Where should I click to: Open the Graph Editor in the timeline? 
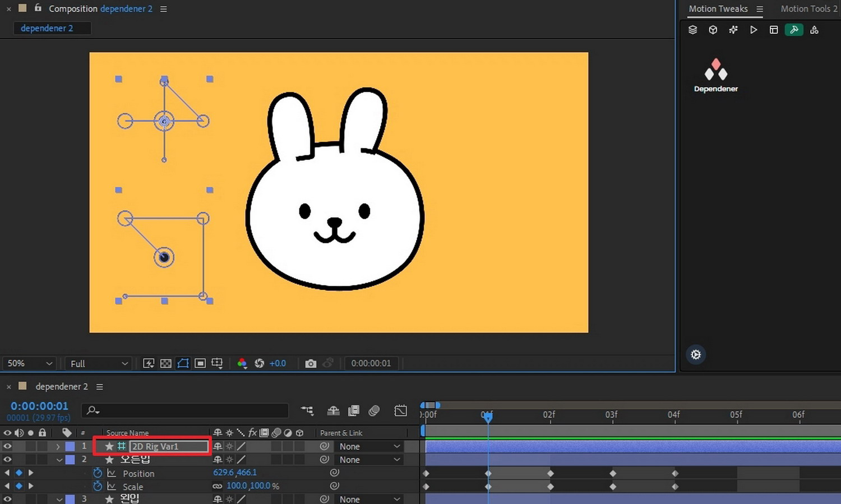[400, 410]
